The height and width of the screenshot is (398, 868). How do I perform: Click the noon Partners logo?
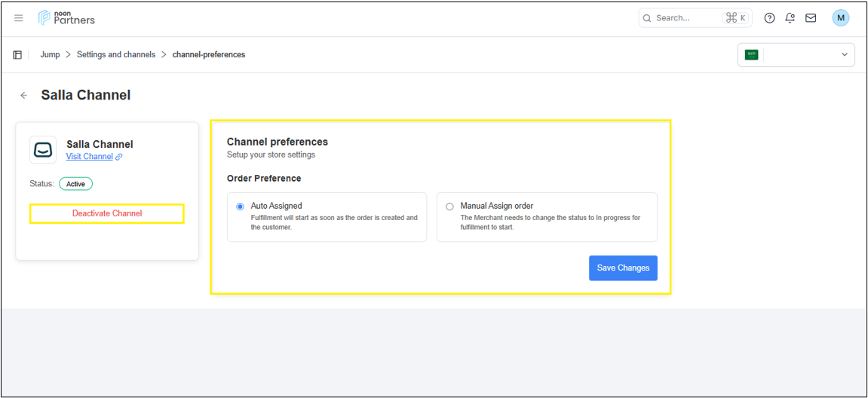click(66, 17)
